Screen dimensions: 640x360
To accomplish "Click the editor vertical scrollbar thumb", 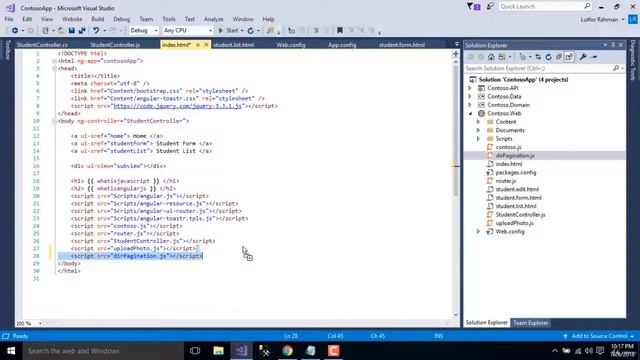I will 456,131.
